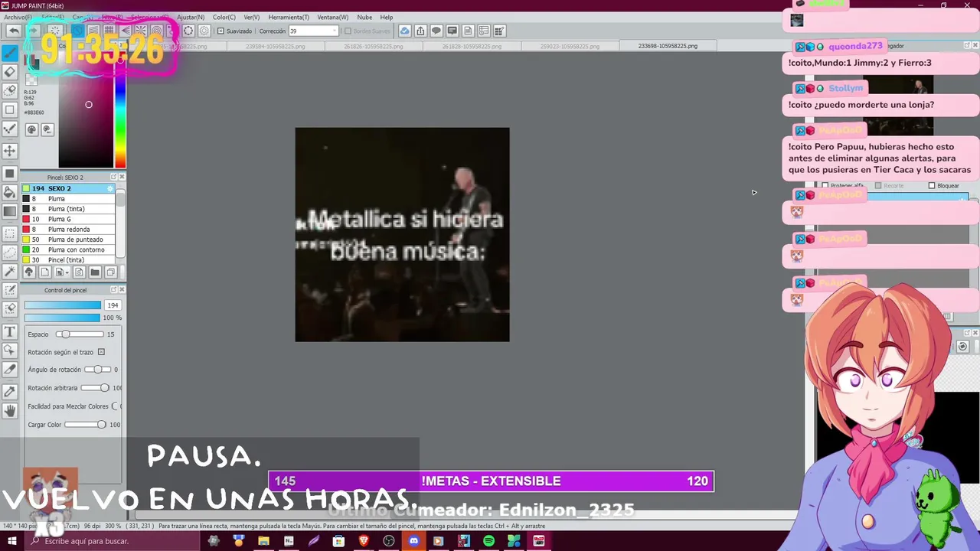Toggle the Suavizado checkbox

pyautogui.click(x=220, y=31)
